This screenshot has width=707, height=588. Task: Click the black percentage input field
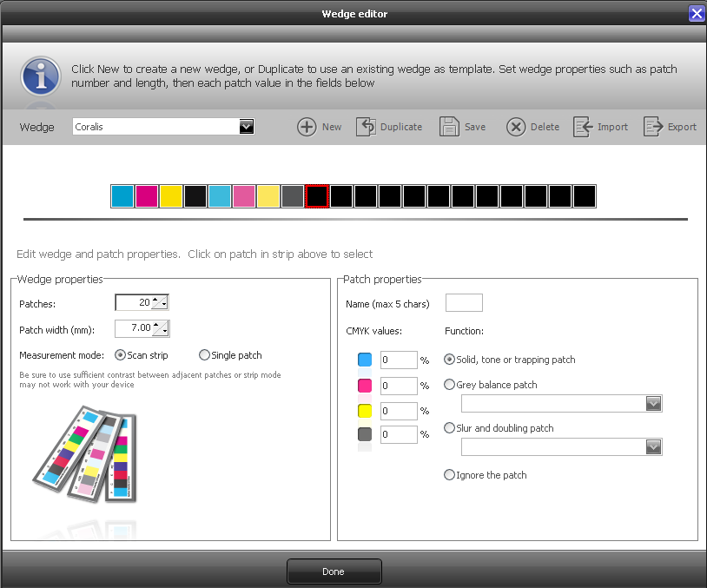(x=399, y=434)
